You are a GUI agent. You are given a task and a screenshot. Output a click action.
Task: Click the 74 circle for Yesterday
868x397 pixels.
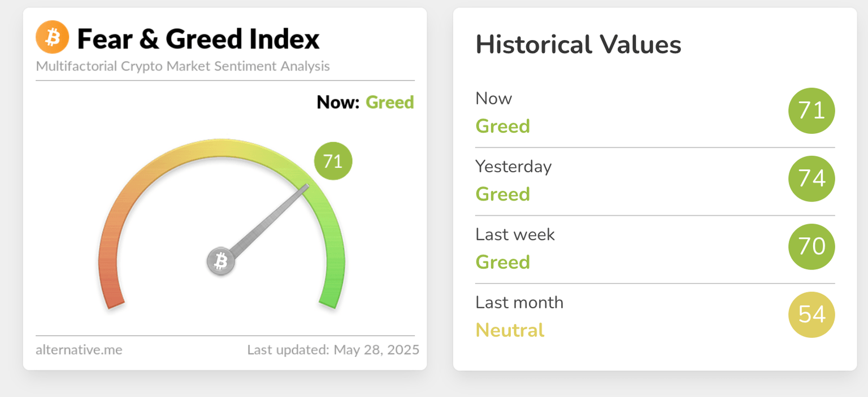click(811, 179)
